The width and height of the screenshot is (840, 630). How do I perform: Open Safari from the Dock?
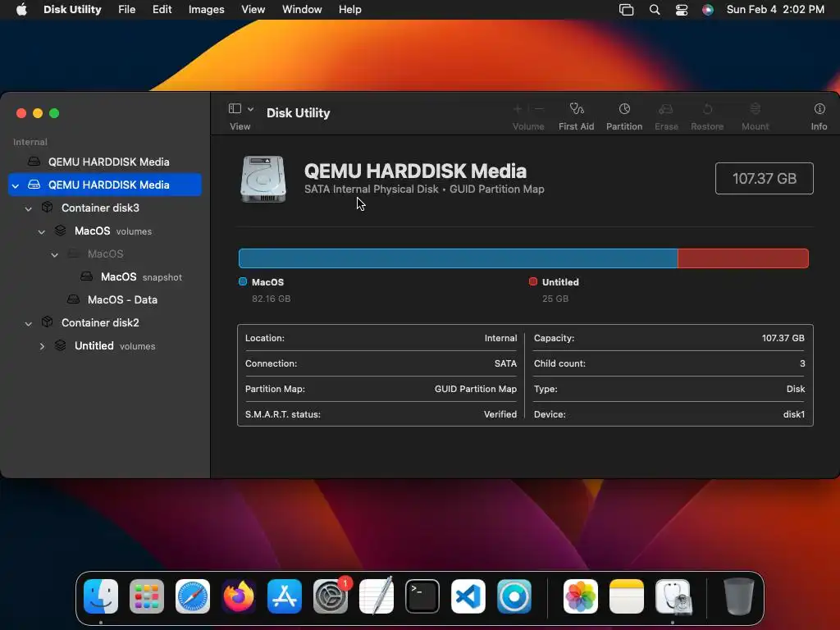coord(193,596)
